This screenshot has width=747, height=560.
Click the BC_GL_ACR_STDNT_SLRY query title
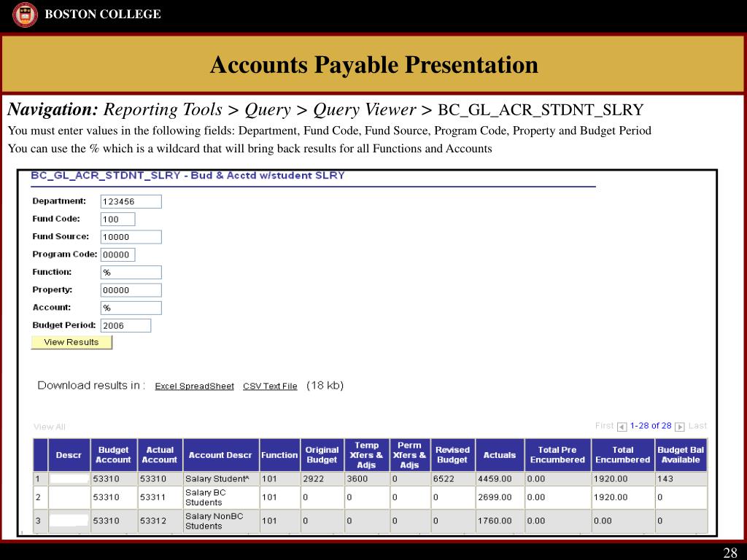(187, 176)
